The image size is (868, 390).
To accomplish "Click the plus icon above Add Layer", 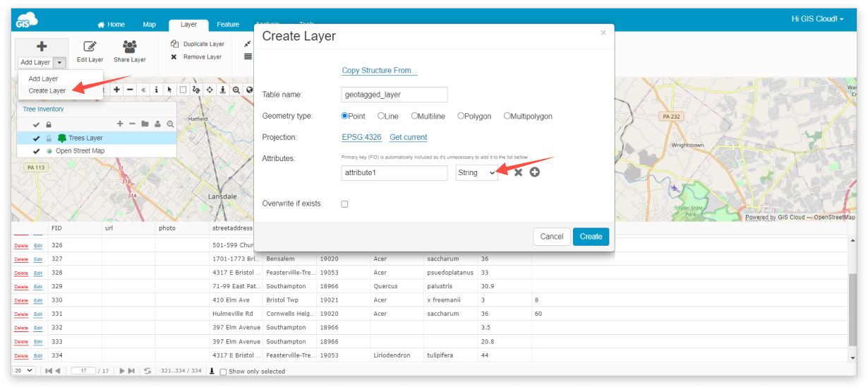I will (x=42, y=47).
